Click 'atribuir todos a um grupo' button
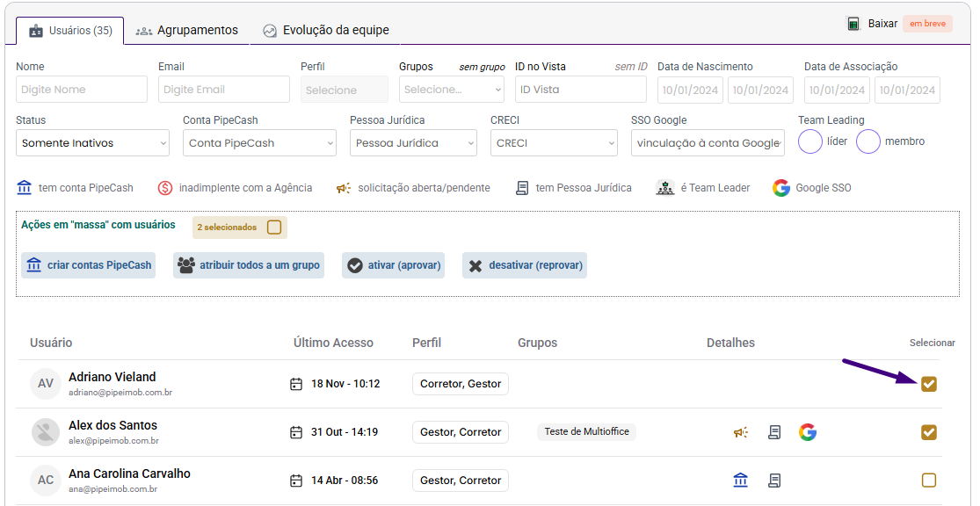The width and height of the screenshot is (980, 506). click(249, 265)
